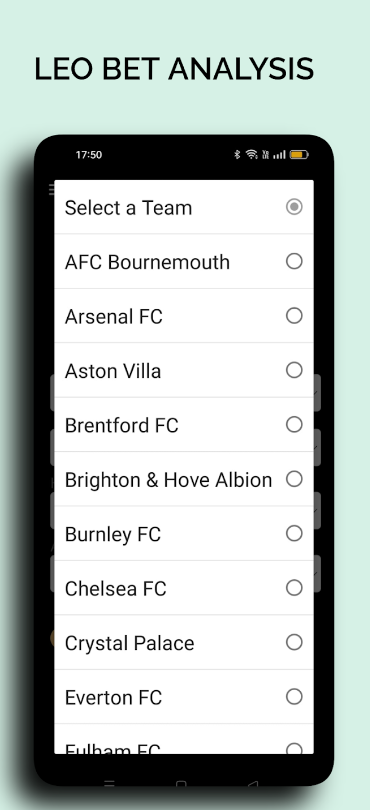Tap the Bluetooth status icon

click(237, 154)
